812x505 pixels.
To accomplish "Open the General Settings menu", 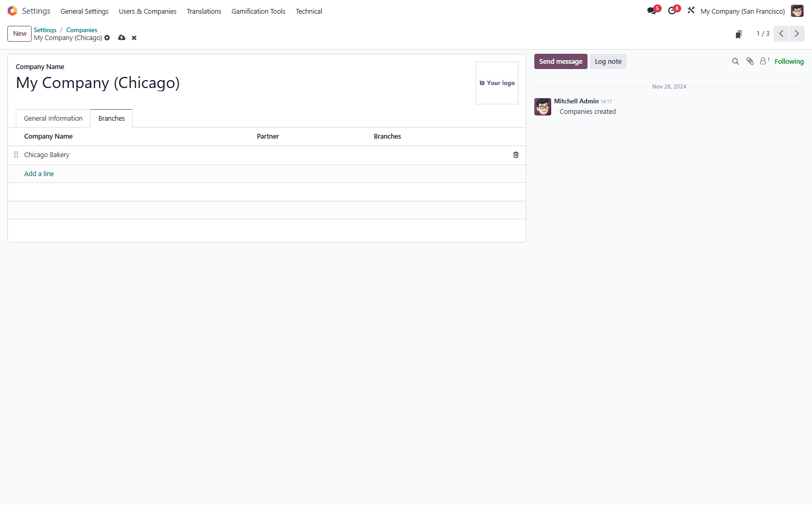I will click(84, 12).
